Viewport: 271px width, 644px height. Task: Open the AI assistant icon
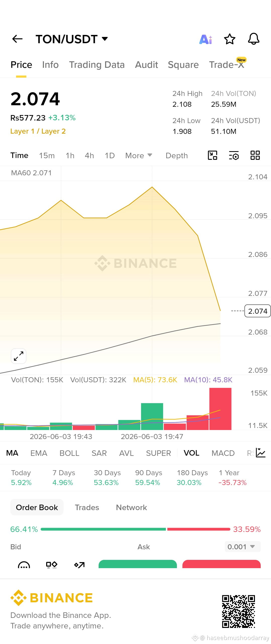pyautogui.click(x=206, y=39)
